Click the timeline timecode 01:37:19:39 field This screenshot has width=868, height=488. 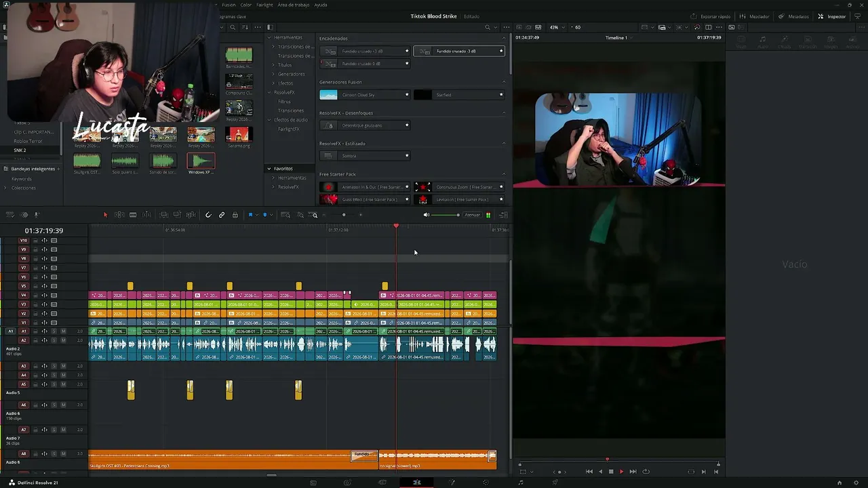click(44, 230)
